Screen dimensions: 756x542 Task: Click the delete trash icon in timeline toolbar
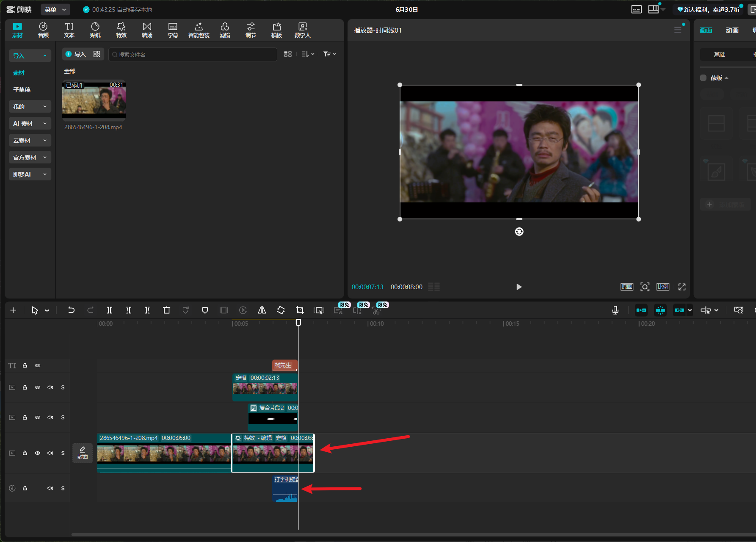click(166, 310)
